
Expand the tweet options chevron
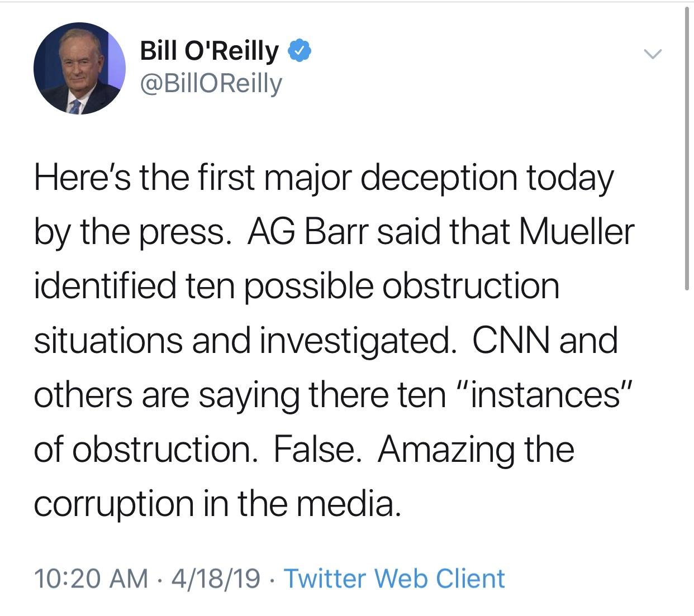(652, 54)
